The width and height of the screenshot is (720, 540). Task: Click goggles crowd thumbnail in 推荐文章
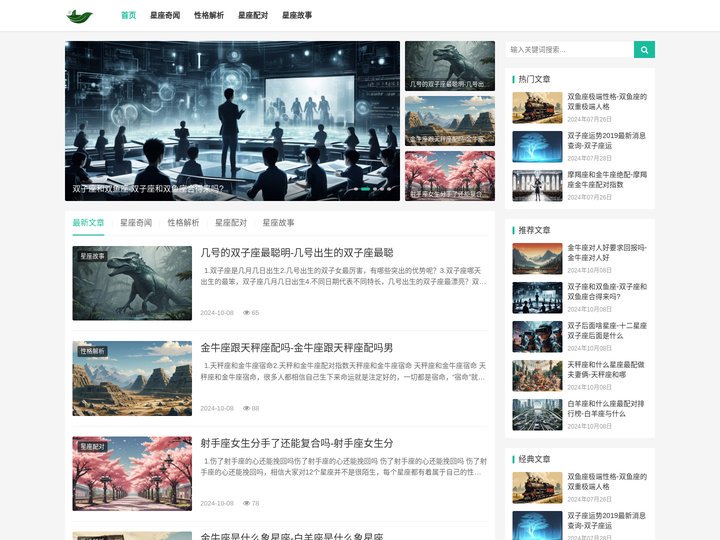537,337
